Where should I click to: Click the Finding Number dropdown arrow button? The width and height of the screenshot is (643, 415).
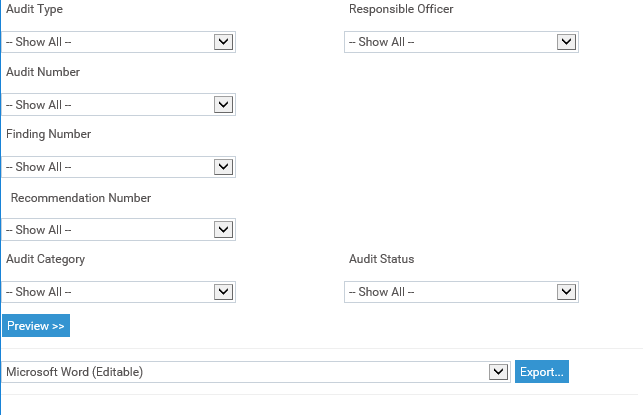[x=223, y=167]
